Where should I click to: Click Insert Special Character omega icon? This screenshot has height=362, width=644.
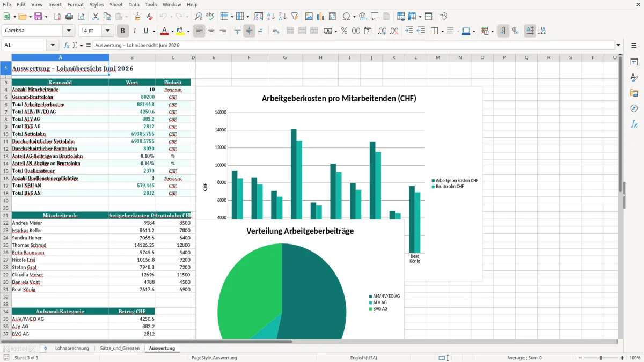[346, 17]
